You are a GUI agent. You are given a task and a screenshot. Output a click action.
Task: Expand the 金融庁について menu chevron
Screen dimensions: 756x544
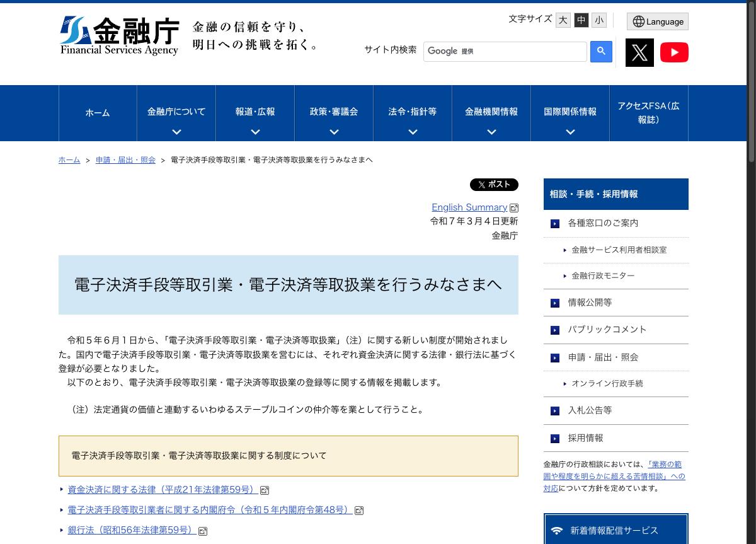point(176,132)
